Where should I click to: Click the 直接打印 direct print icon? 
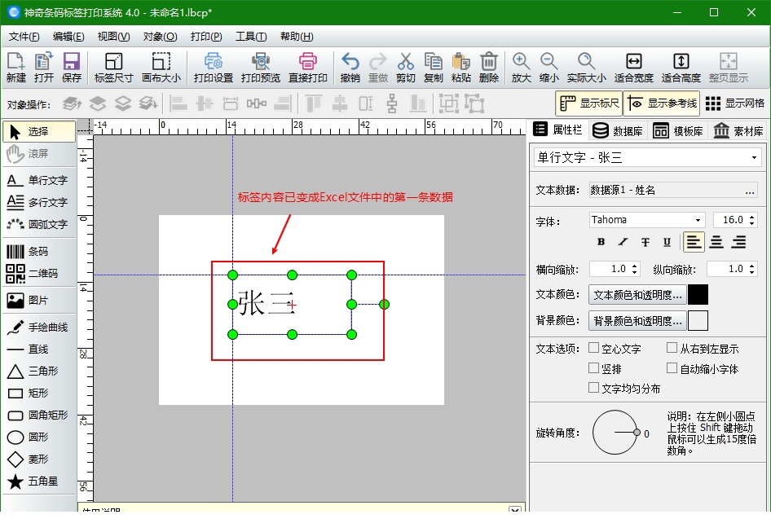(307, 68)
